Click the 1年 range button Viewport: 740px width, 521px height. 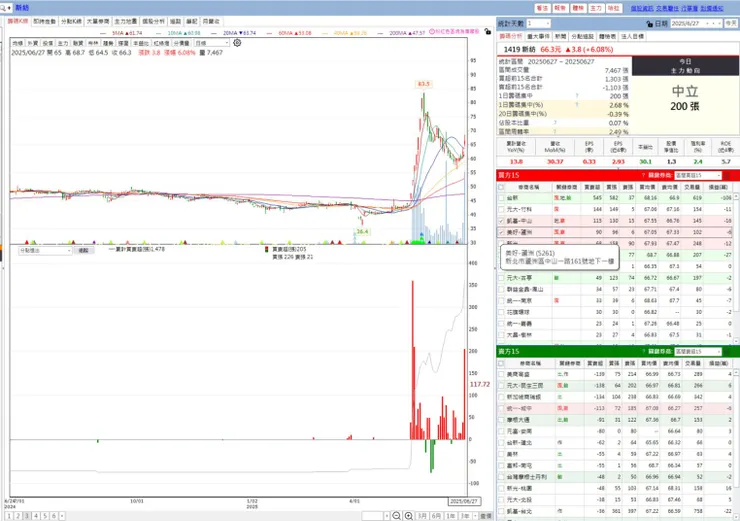click(451, 516)
